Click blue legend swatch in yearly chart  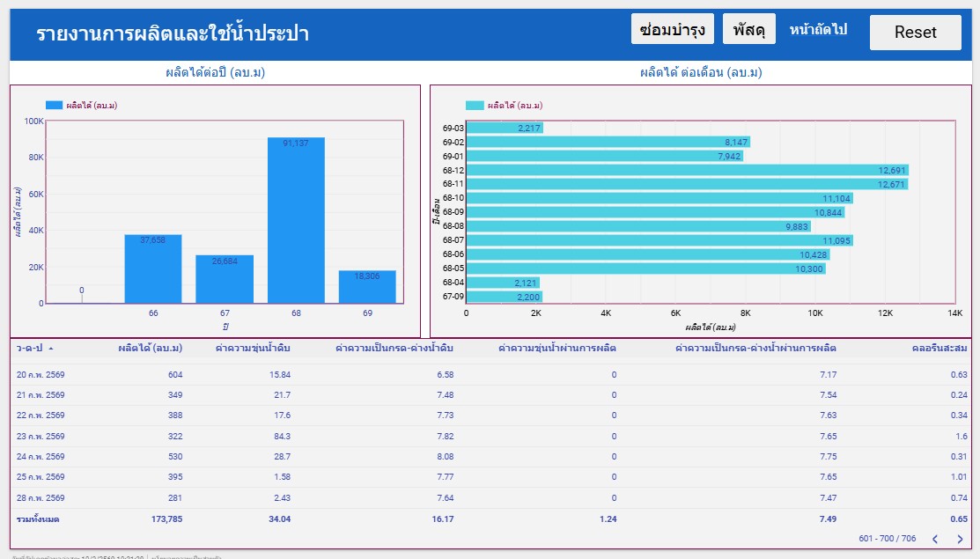coord(54,105)
